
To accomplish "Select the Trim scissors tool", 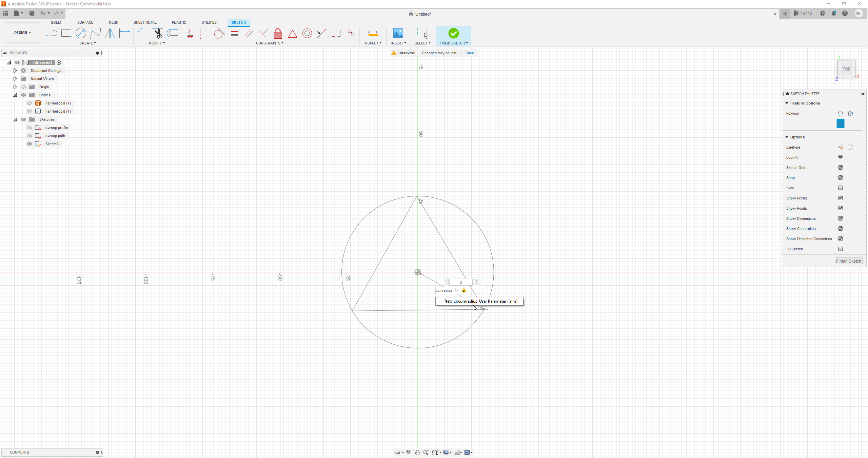I will coord(158,33).
